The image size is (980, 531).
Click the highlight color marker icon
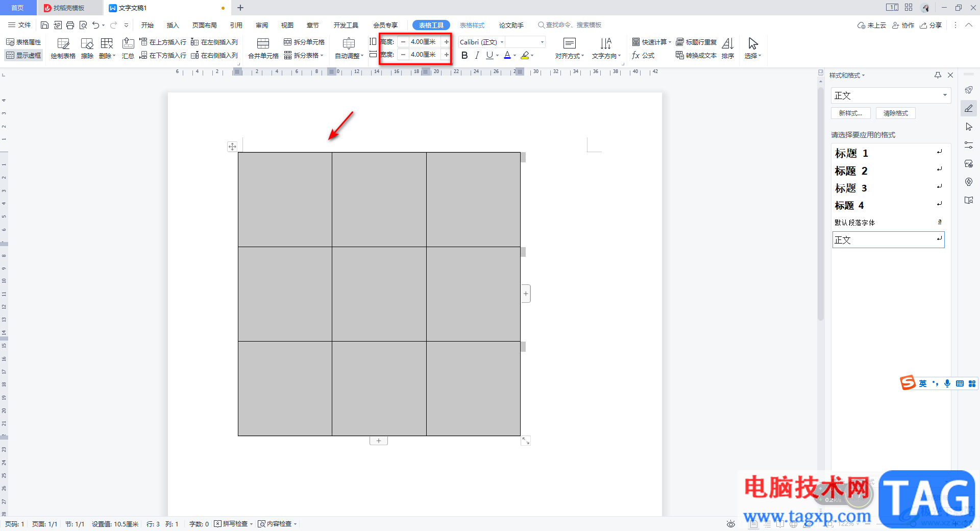click(525, 55)
